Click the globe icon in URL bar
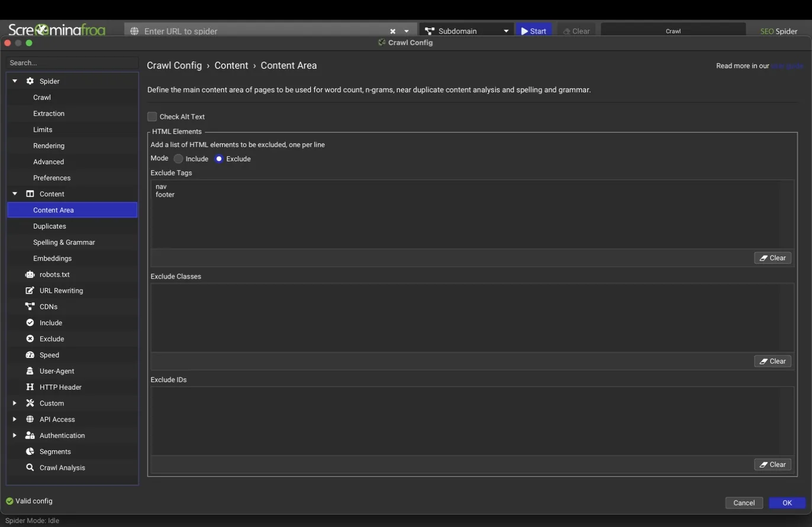Image resolution: width=812 pixels, height=527 pixels. pyautogui.click(x=134, y=31)
